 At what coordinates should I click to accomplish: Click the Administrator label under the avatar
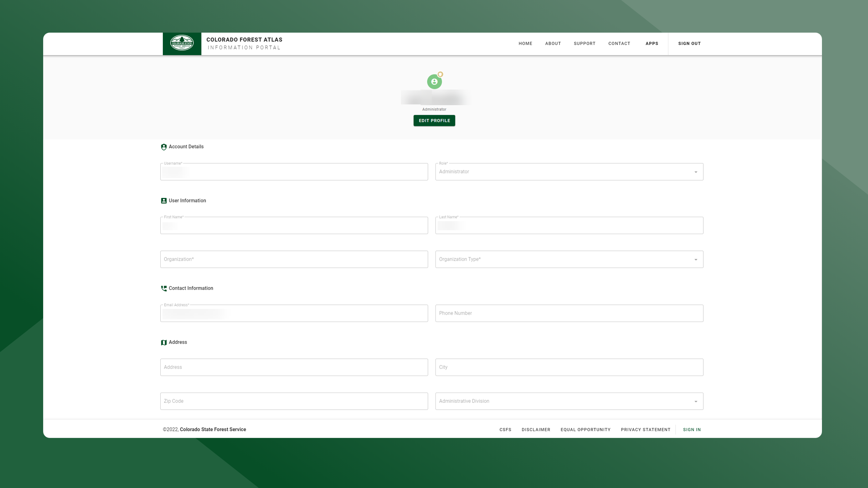(x=434, y=109)
